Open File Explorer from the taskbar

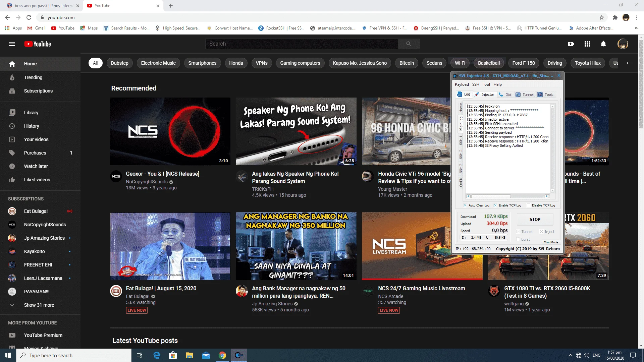pyautogui.click(x=190, y=355)
